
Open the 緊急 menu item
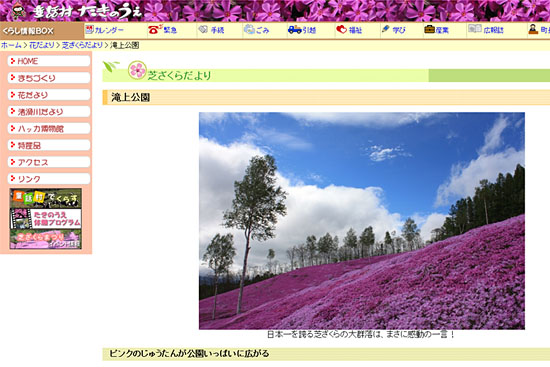click(x=170, y=30)
